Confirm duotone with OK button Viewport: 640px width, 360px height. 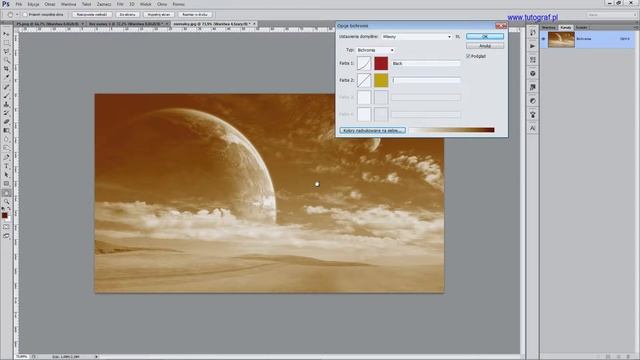(485, 37)
